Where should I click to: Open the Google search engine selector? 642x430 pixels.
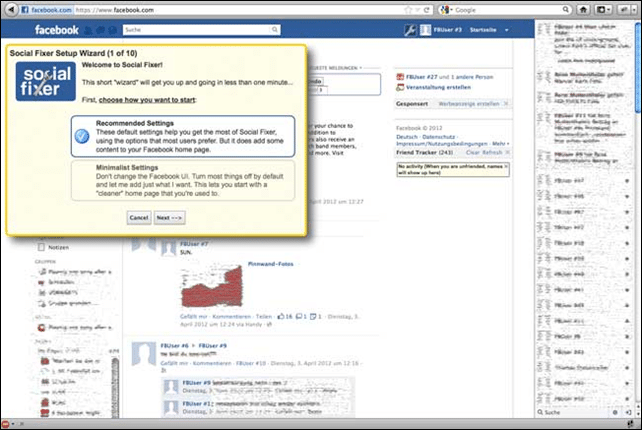(x=446, y=10)
